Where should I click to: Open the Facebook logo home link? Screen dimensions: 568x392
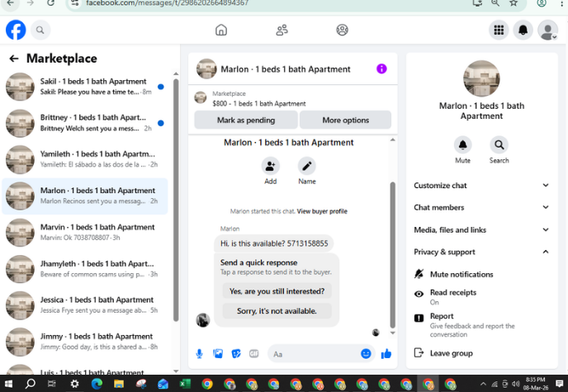(x=16, y=30)
